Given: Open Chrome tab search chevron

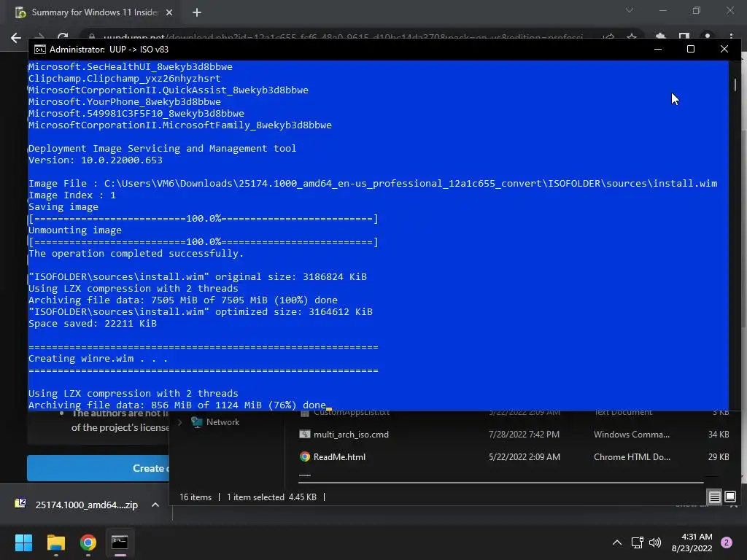Looking at the screenshot, I should [x=630, y=10].
